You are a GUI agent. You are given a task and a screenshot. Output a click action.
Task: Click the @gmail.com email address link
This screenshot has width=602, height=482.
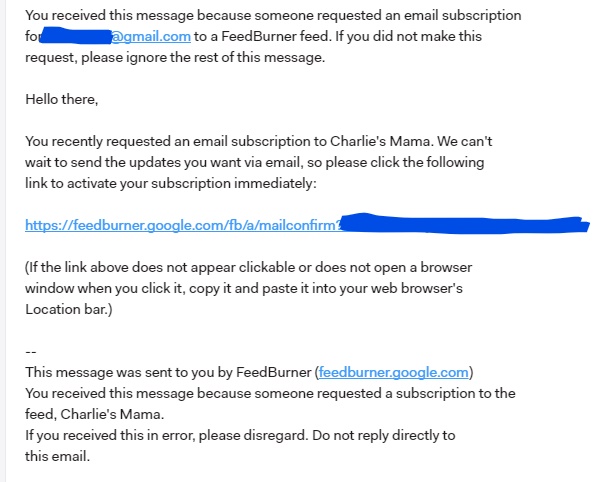[151, 36]
